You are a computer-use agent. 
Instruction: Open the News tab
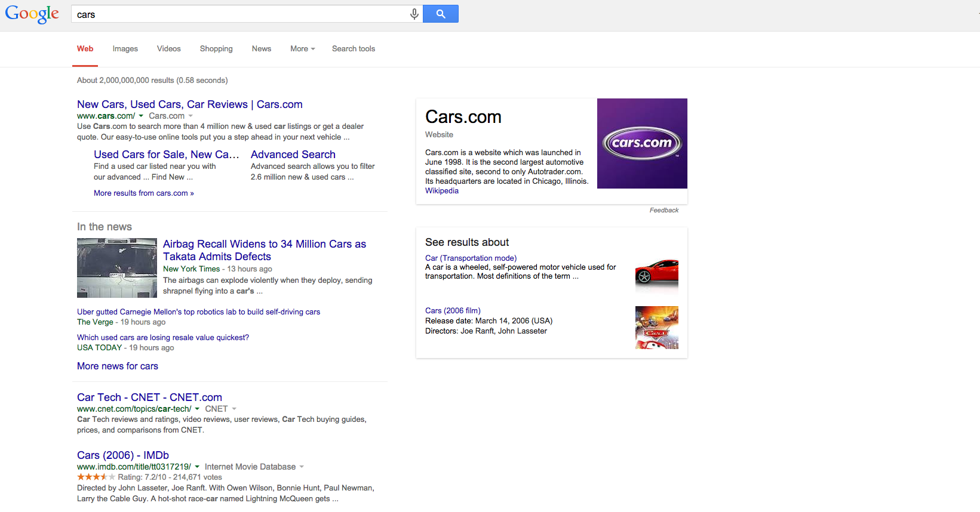[x=262, y=49]
